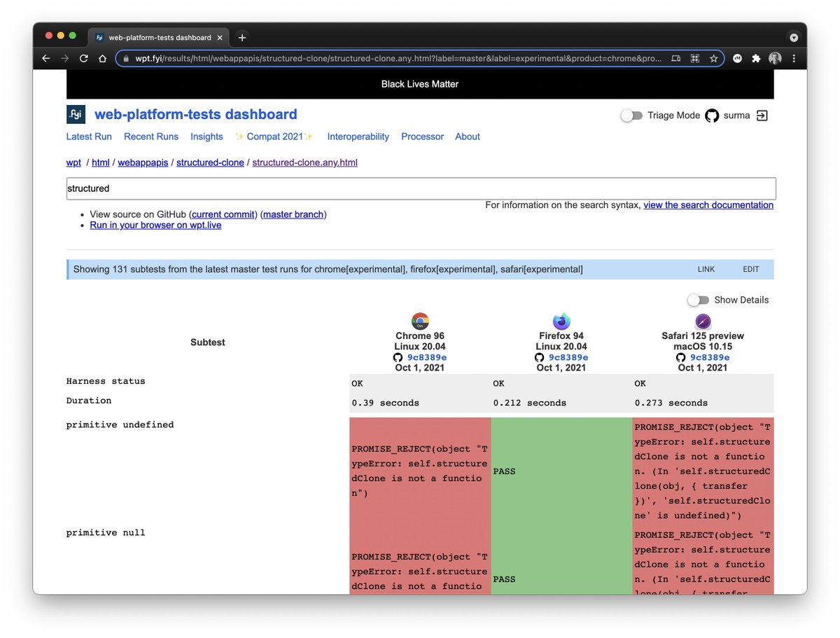Viewport: 840px width, 638px height.
Task: Click the browser forward arrow
Action: 65,59
